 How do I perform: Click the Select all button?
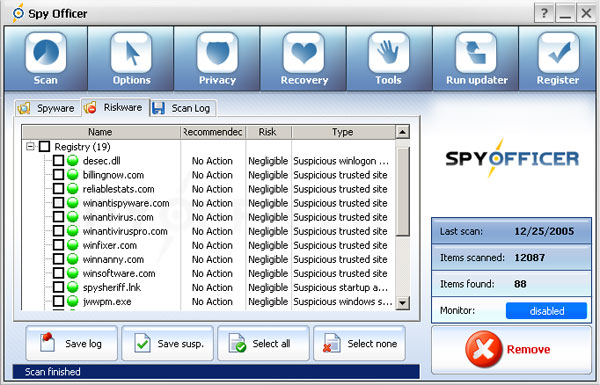click(x=263, y=343)
